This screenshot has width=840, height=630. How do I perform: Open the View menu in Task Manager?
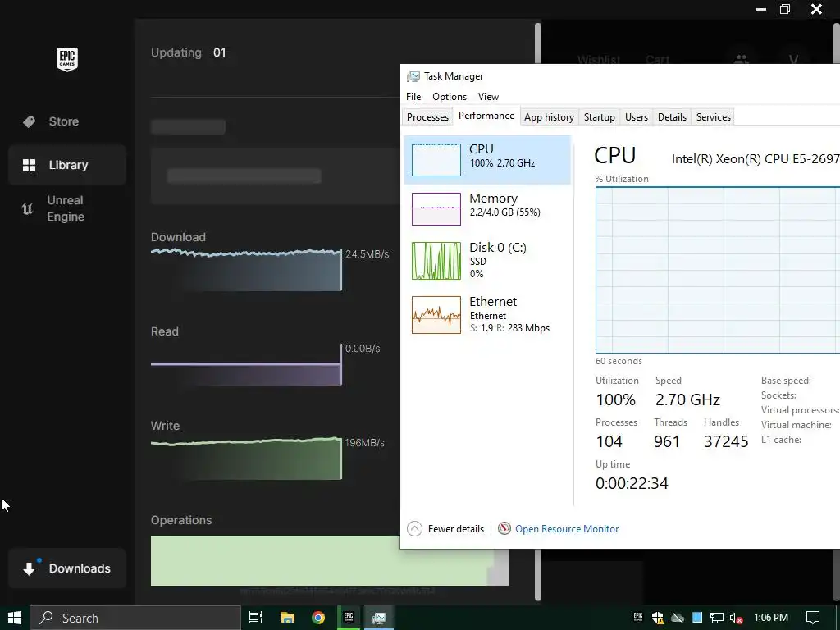click(488, 97)
